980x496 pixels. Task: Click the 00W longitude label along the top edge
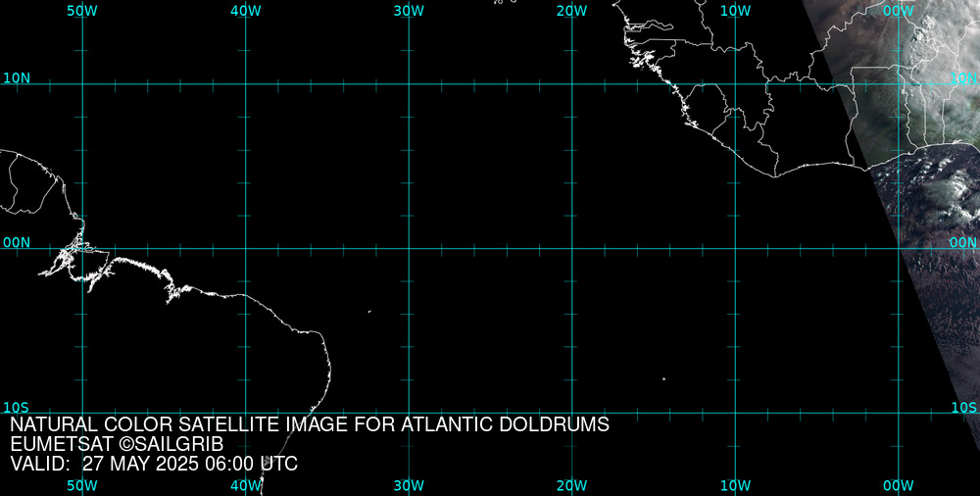(x=898, y=11)
